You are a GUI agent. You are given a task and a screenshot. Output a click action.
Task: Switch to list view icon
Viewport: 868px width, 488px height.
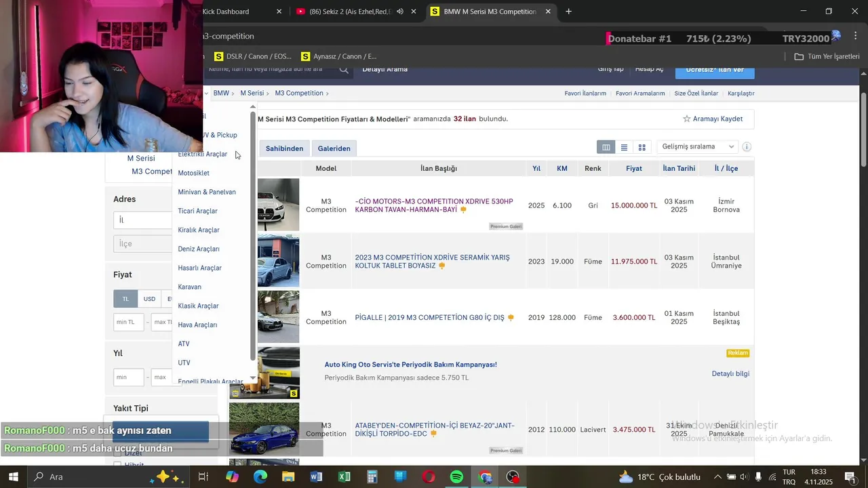click(624, 147)
